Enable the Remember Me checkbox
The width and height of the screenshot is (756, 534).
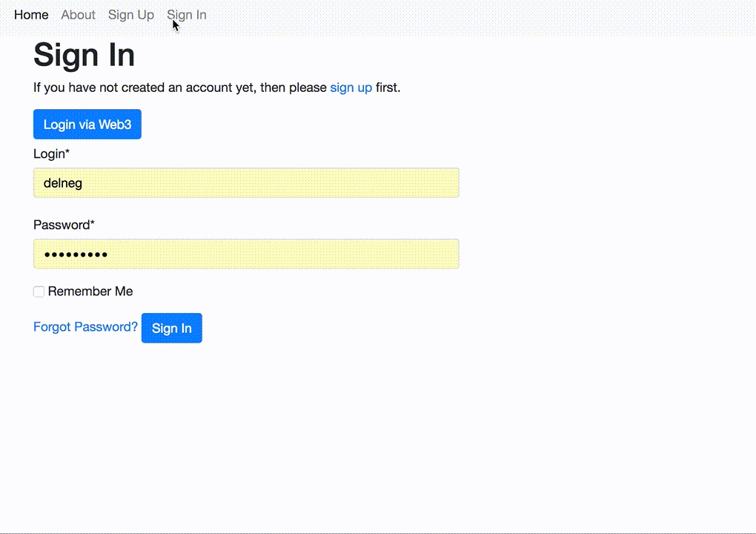pos(38,291)
